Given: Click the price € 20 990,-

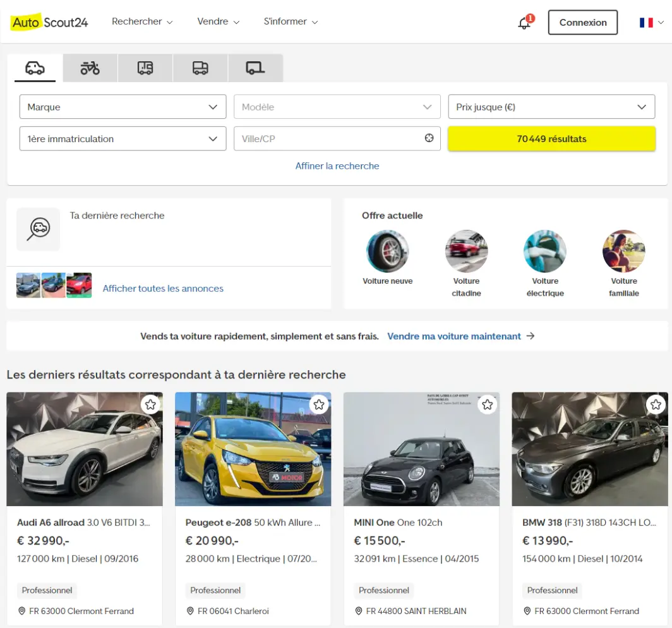Looking at the screenshot, I should tap(212, 541).
